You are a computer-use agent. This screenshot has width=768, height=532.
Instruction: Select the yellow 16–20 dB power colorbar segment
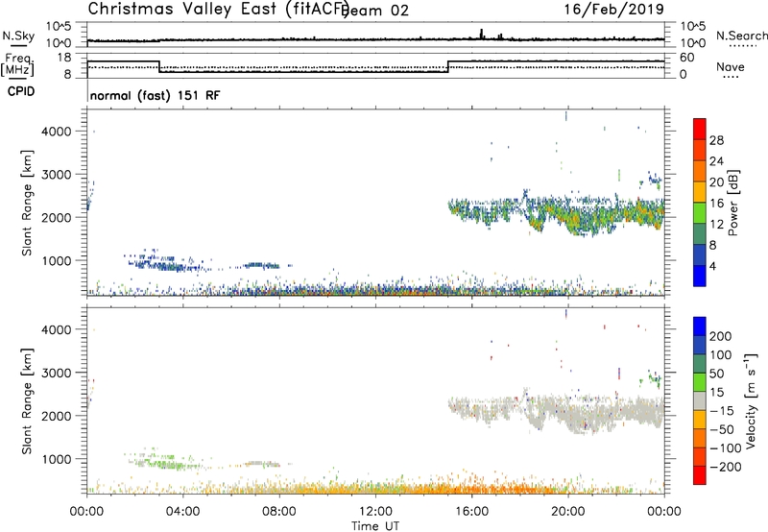[700, 191]
